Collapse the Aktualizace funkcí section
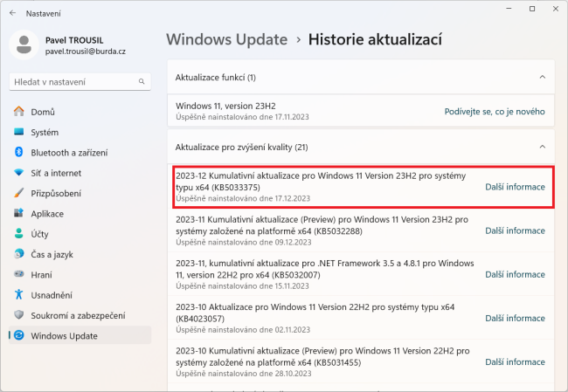The height and width of the screenshot is (392, 568). 543,77
